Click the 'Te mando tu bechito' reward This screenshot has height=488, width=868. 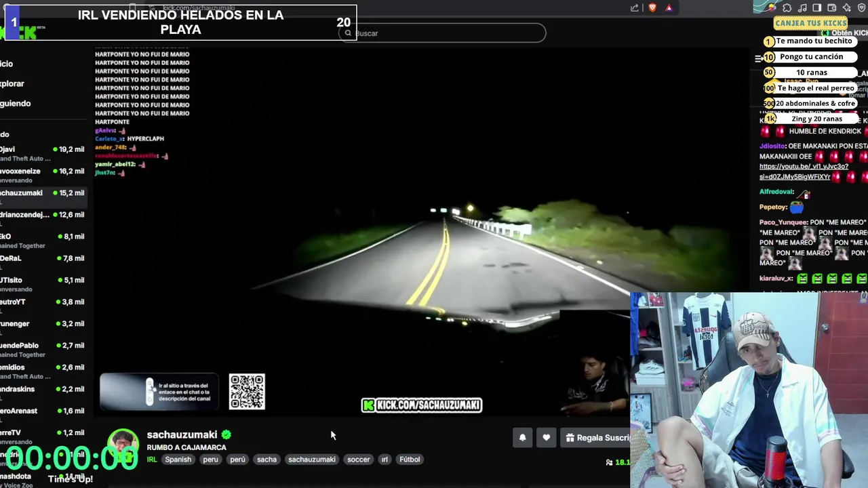tap(811, 41)
